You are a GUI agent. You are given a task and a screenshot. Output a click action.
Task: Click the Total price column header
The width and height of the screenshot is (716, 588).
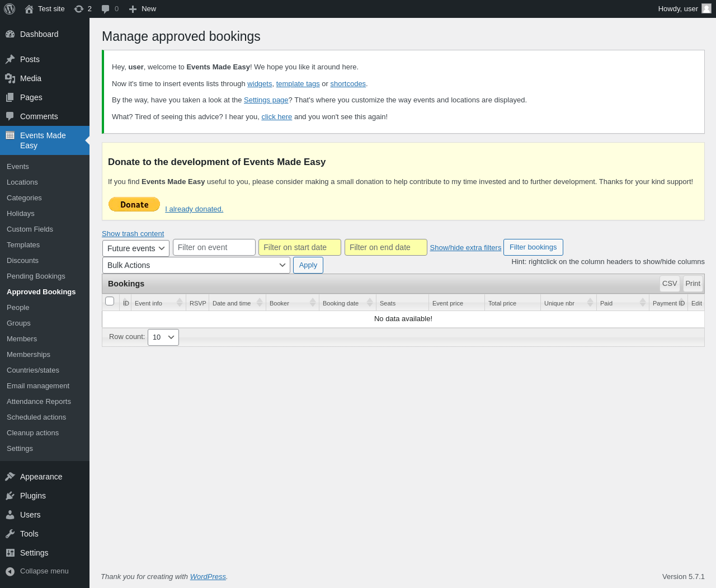pos(512,303)
